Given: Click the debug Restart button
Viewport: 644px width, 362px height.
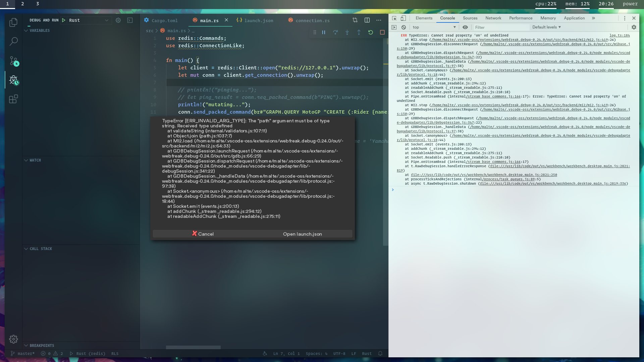Looking at the screenshot, I should (x=370, y=33).
